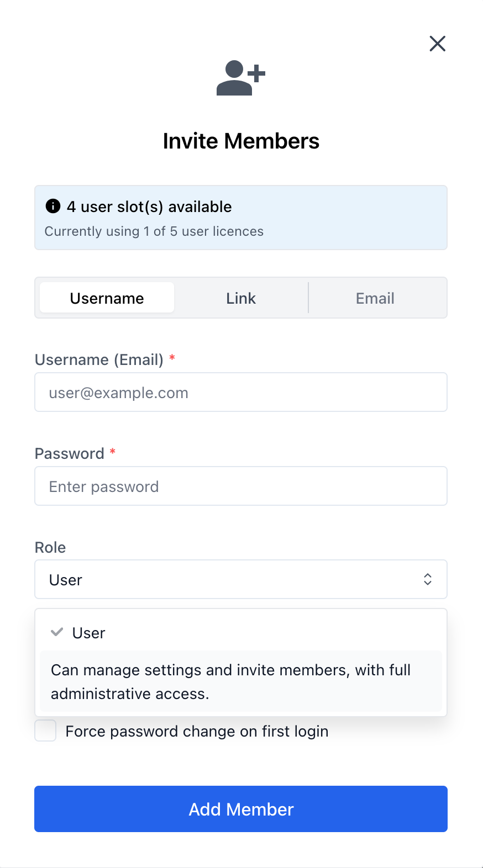Click the Currently using 1 of 5 licences text
Screen dimensions: 483x868
(153, 231)
